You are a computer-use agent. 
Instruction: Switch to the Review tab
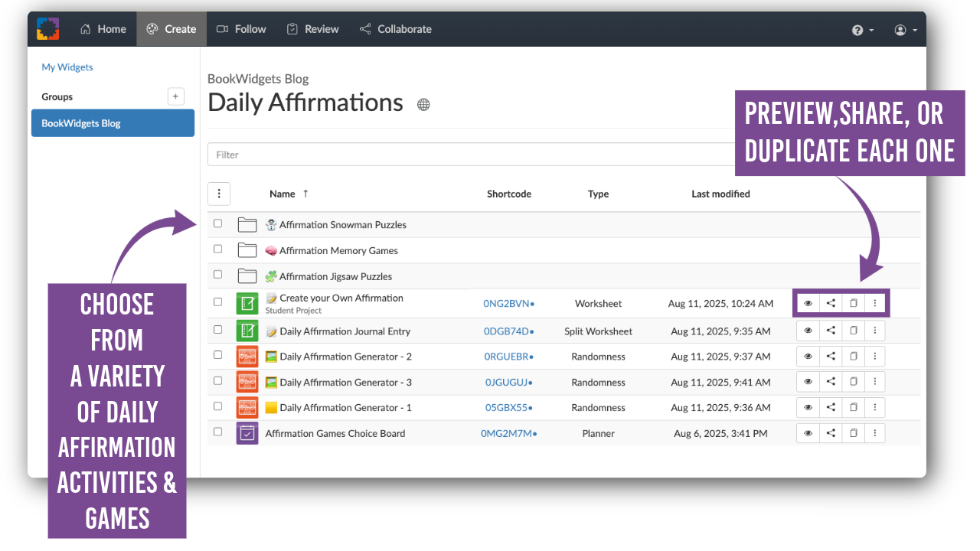tap(314, 29)
